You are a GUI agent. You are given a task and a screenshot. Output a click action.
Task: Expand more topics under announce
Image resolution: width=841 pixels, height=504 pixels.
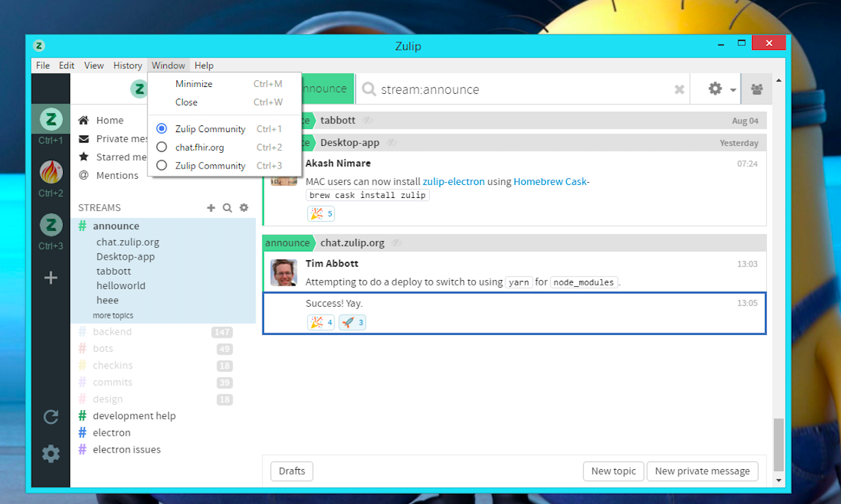click(x=113, y=316)
